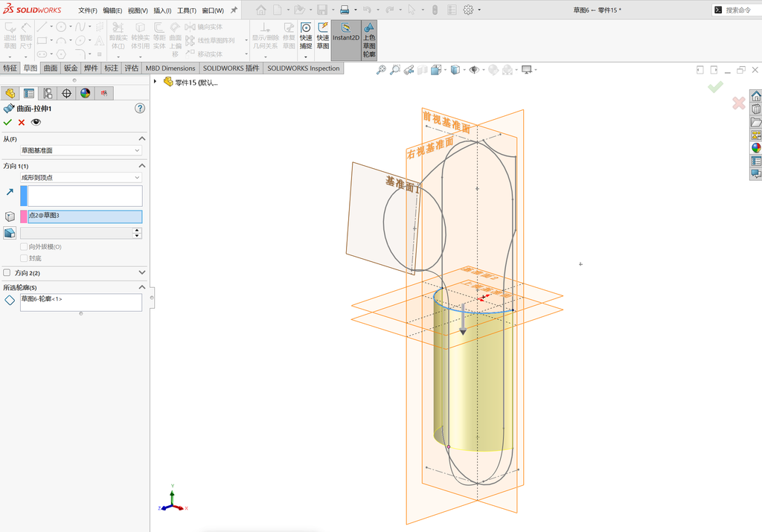This screenshot has height=532, width=762.
Task: Open the 编辑(E) menu
Action: pos(112,10)
